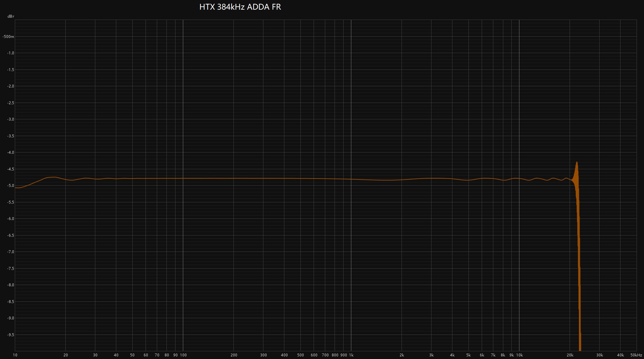Click the -500m y-axis label
The height and width of the screenshot is (359, 644).
pos(8,37)
